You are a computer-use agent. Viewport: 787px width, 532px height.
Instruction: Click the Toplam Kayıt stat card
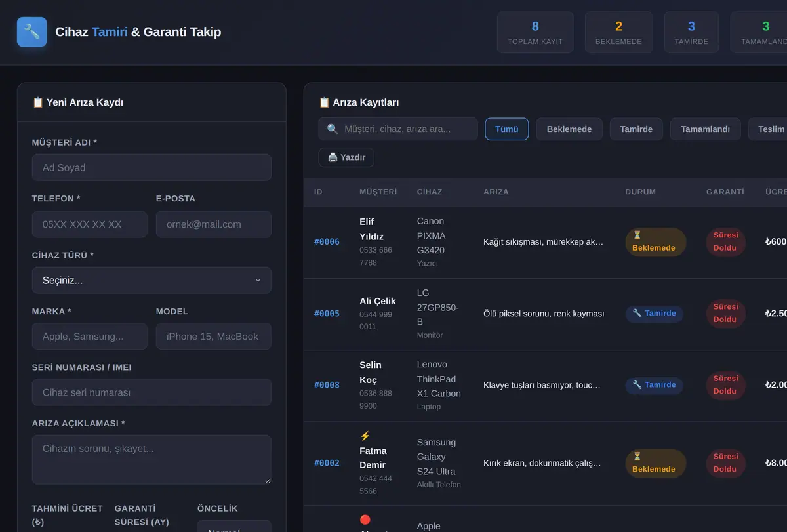point(535,32)
